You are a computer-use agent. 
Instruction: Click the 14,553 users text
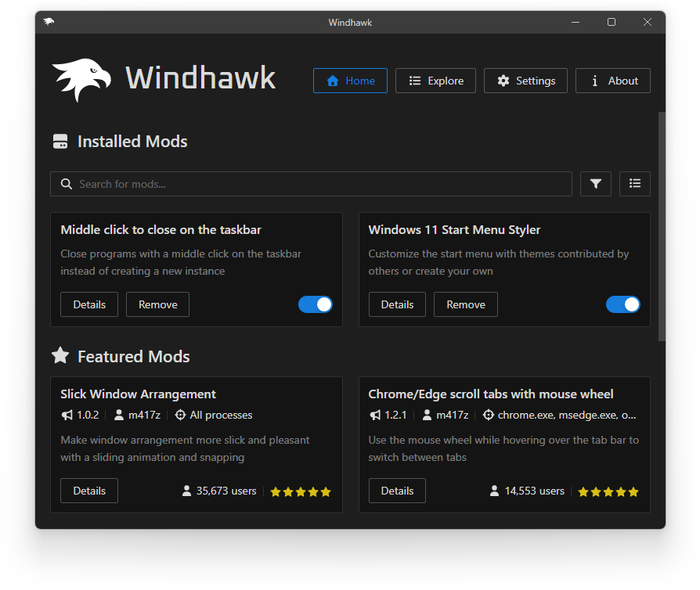(534, 491)
